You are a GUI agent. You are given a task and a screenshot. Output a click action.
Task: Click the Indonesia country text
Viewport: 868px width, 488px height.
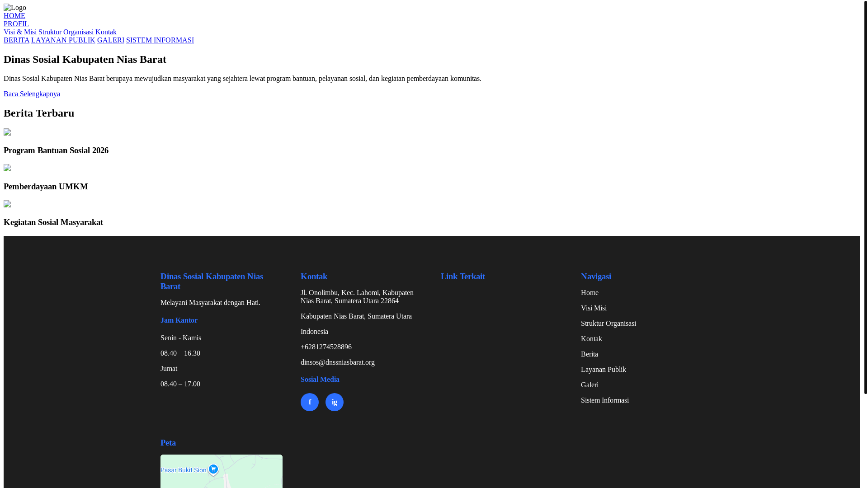click(x=314, y=332)
